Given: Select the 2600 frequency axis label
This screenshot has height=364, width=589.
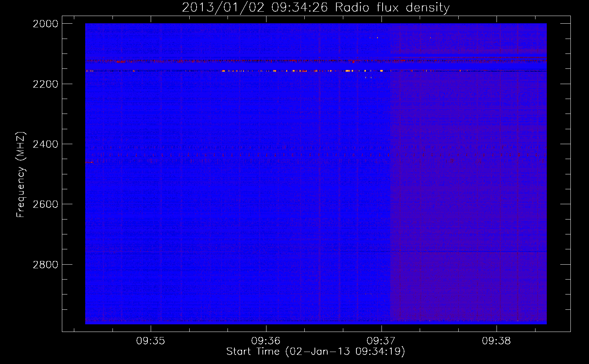Looking at the screenshot, I should click(x=46, y=204).
